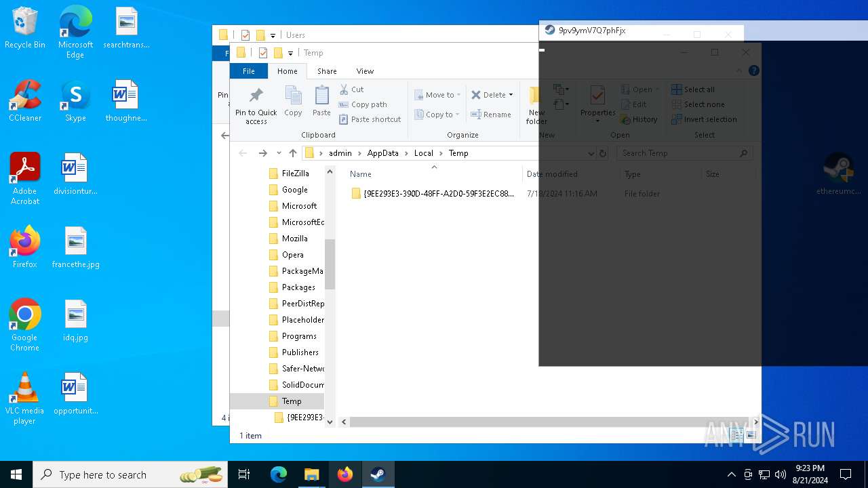The image size is (868, 488).
Task: Click the navigation pane scroll down arrow
Action: [330, 422]
